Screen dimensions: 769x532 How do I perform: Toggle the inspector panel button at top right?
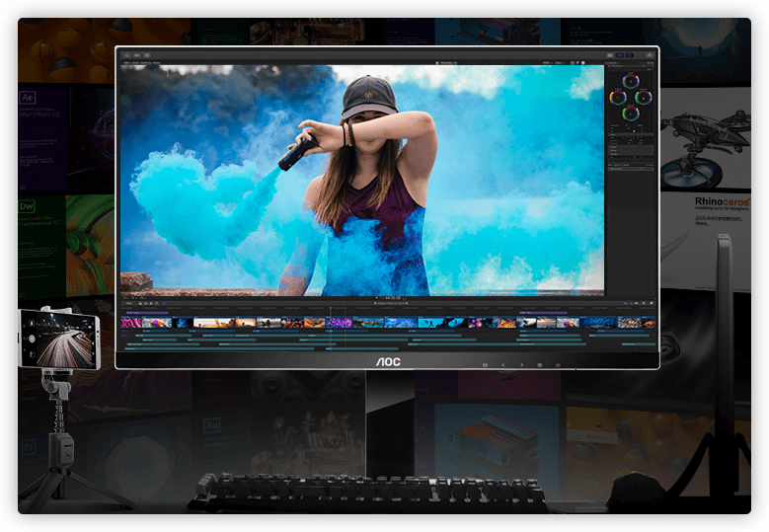(630, 55)
